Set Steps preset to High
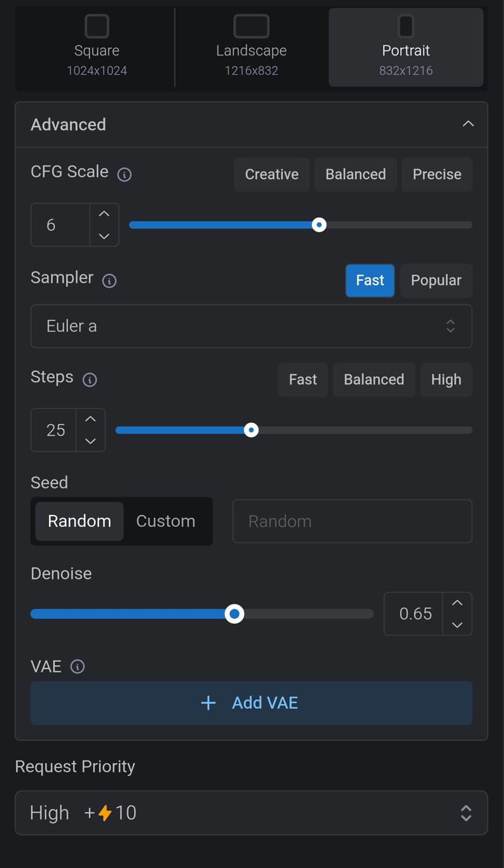 [x=446, y=380]
